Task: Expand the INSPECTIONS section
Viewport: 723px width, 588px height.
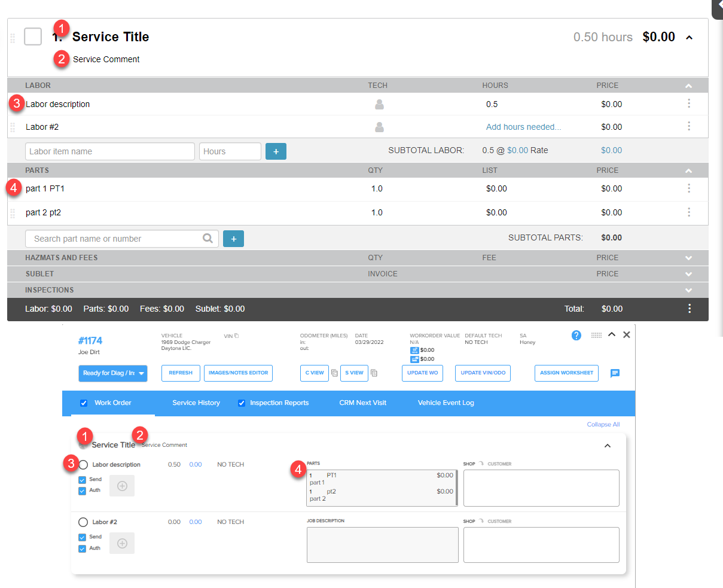Action: point(688,290)
